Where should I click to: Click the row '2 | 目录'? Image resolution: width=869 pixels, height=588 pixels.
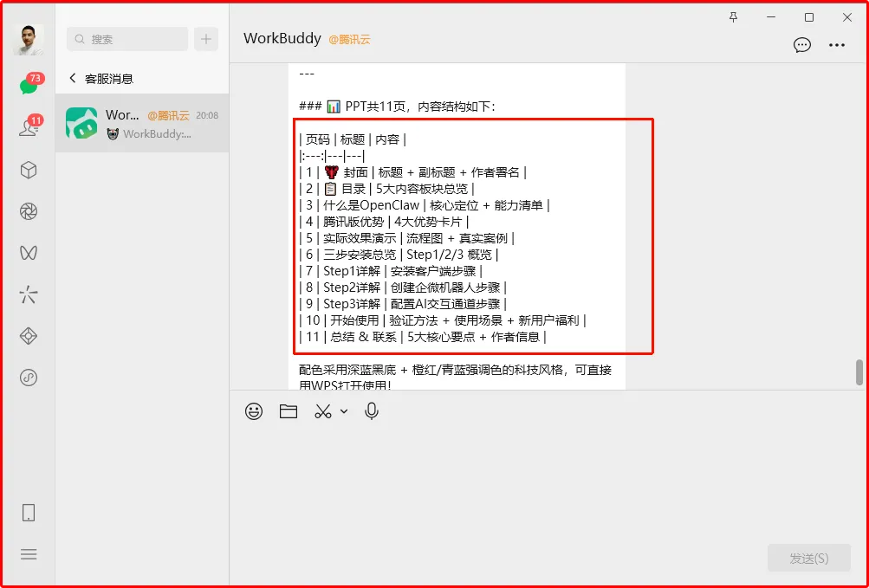coord(386,189)
